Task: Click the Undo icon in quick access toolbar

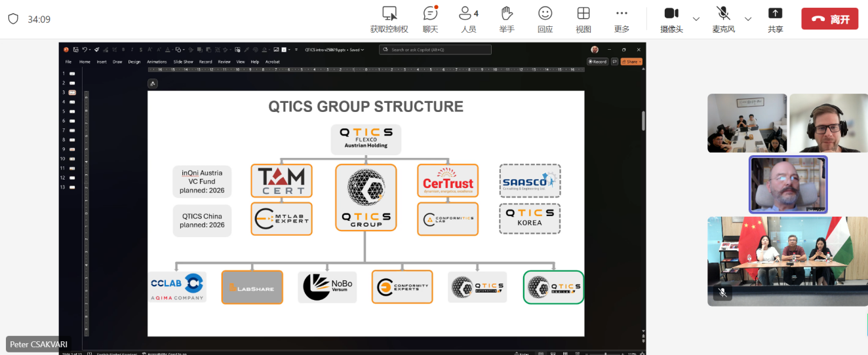Action: pyautogui.click(x=85, y=50)
